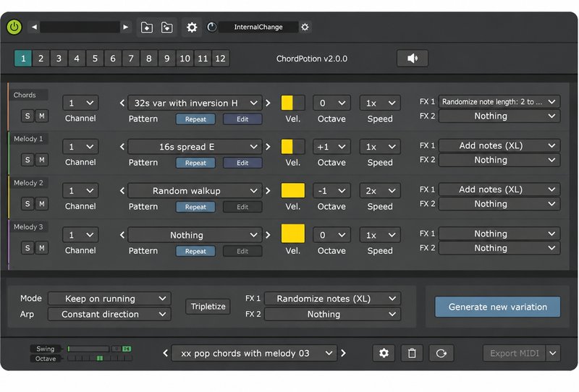Screen dimensions: 579x392
Task: Mute the Melody 1 track
Action: (42, 160)
